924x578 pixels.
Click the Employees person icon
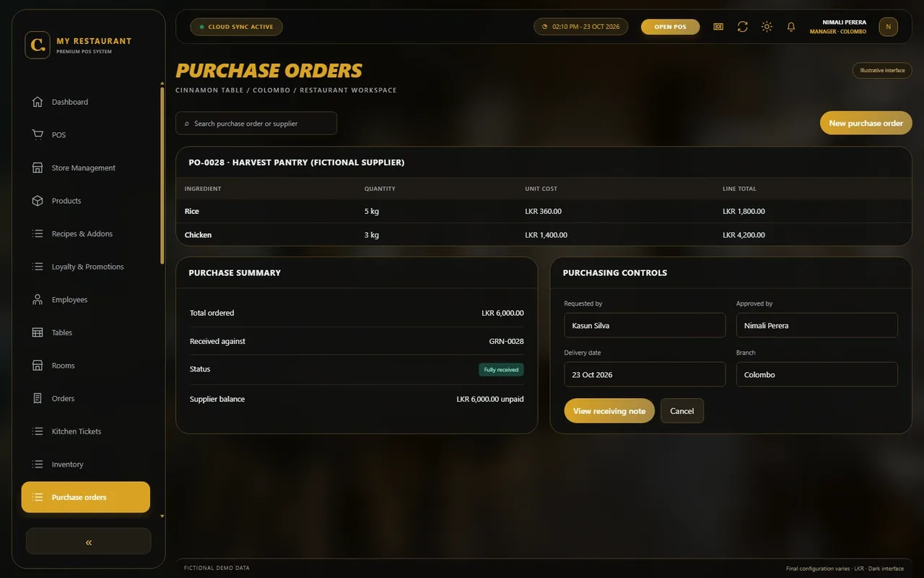(x=38, y=300)
